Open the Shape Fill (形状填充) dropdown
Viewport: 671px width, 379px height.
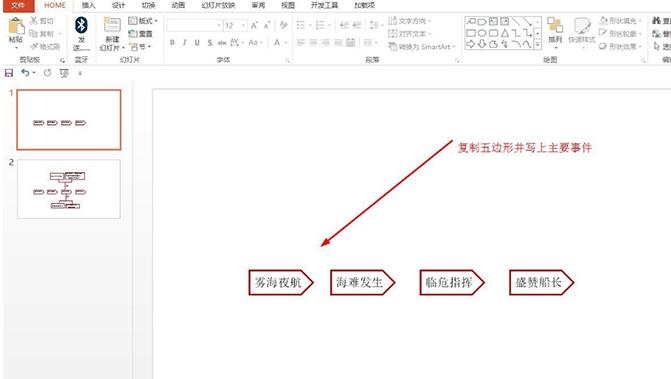coord(621,21)
